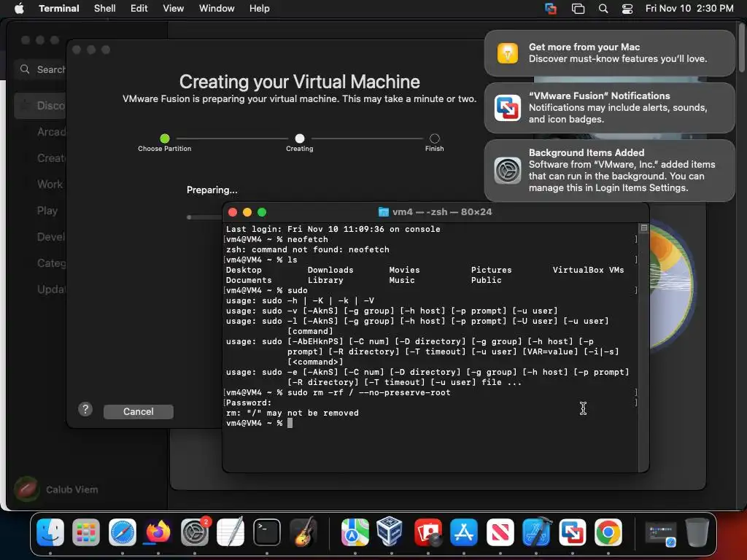Screen dimensions: 747x560
Task: Click the lightbulb Tips notification icon
Action: coord(508,52)
